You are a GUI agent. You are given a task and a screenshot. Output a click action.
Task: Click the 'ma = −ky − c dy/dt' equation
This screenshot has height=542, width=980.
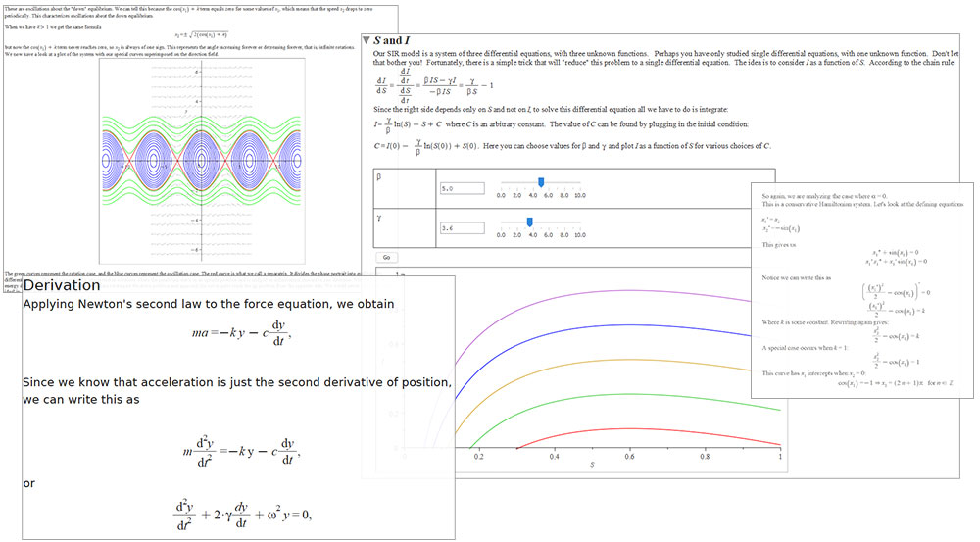point(241,333)
